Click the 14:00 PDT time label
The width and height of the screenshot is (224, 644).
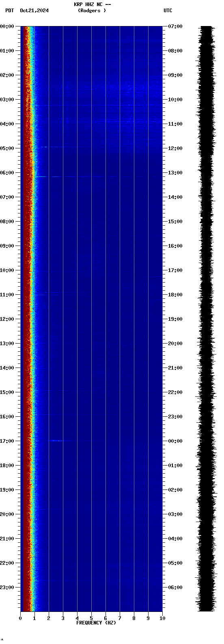pos(7,368)
